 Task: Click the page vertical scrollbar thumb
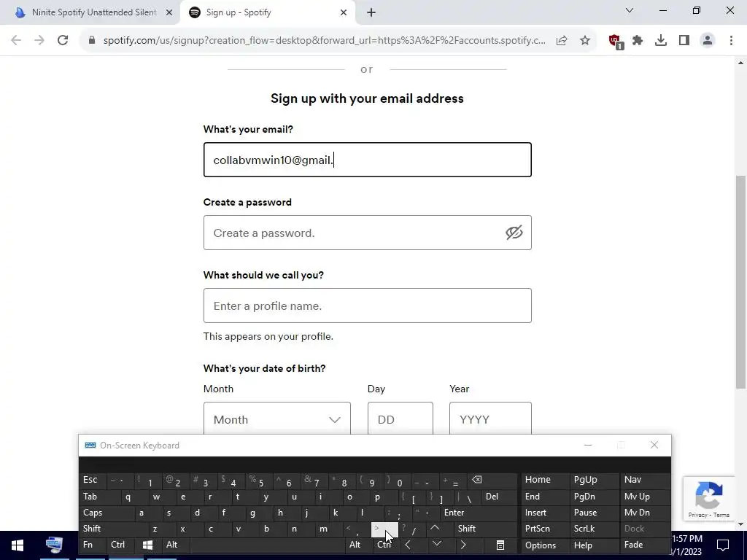pos(740,282)
